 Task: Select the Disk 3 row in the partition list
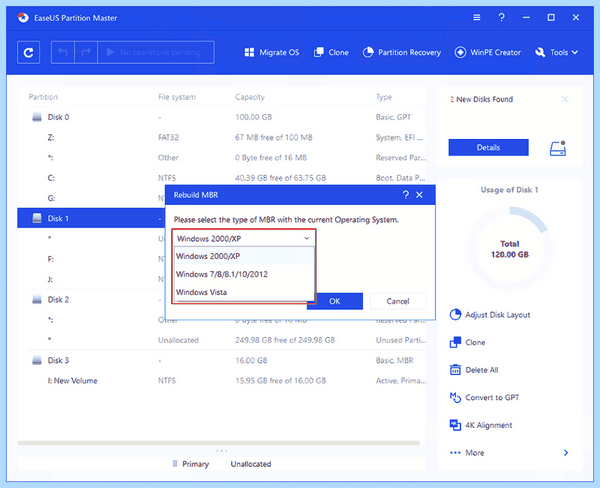222,361
